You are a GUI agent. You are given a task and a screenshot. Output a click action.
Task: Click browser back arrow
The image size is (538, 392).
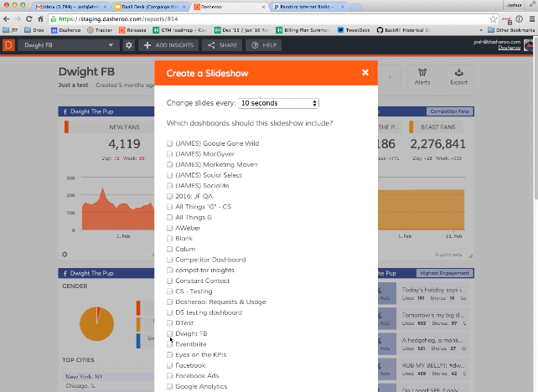[x=6, y=19]
